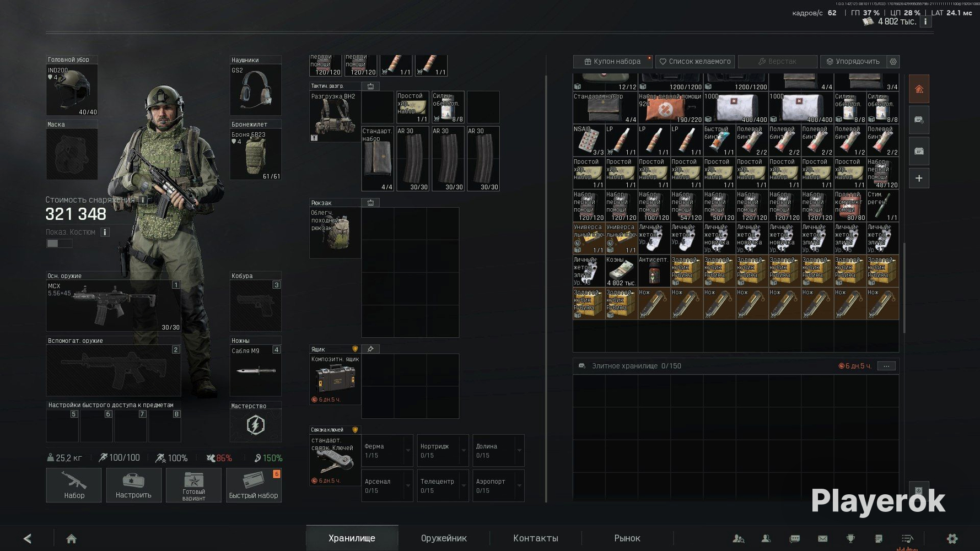Viewport: 980px width, 551px height.
Task: Click the Настроить button
Action: (x=133, y=485)
